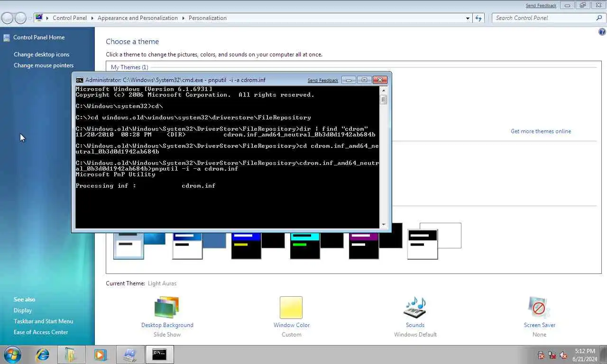The width and height of the screenshot is (607, 364).
Task: Click the Window Color label link
Action: 292,325
